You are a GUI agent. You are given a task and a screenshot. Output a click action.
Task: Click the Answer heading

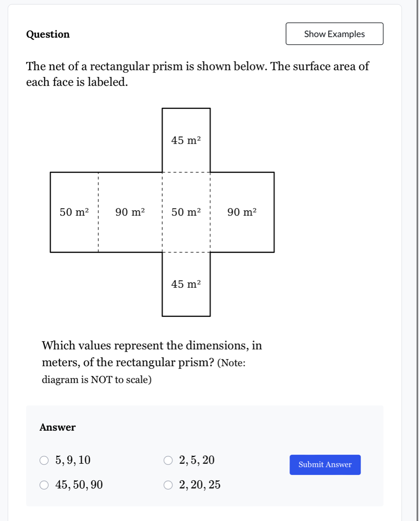click(57, 427)
